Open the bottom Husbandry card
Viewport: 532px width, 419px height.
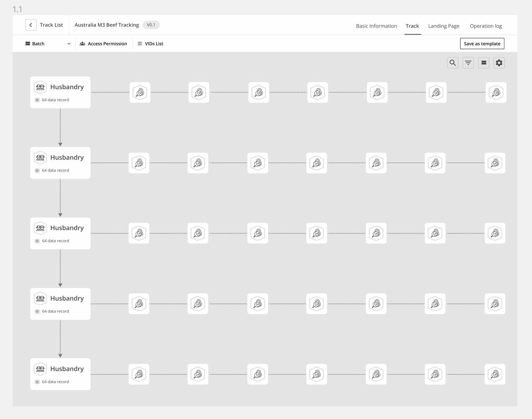pyautogui.click(x=60, y=374)
